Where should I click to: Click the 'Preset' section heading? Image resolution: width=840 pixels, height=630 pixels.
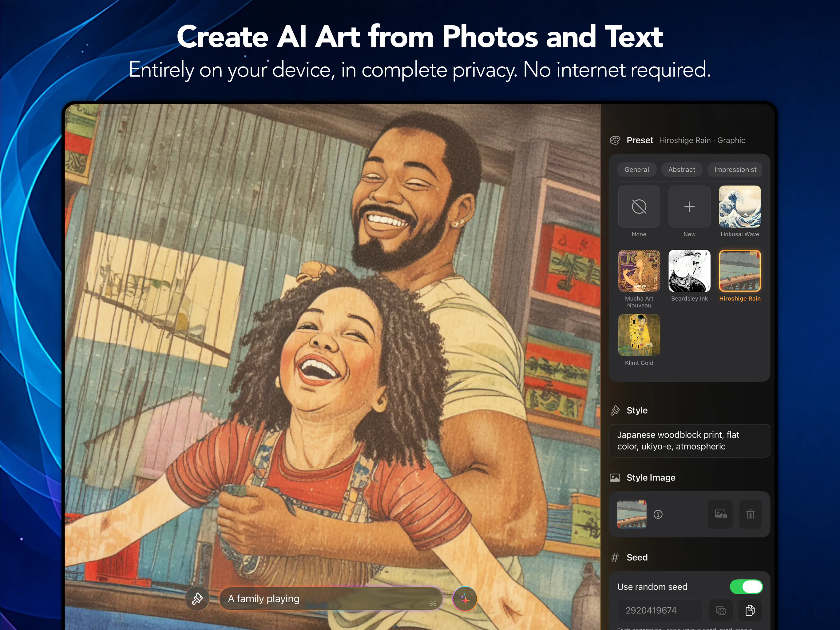(x=640, y=140)
